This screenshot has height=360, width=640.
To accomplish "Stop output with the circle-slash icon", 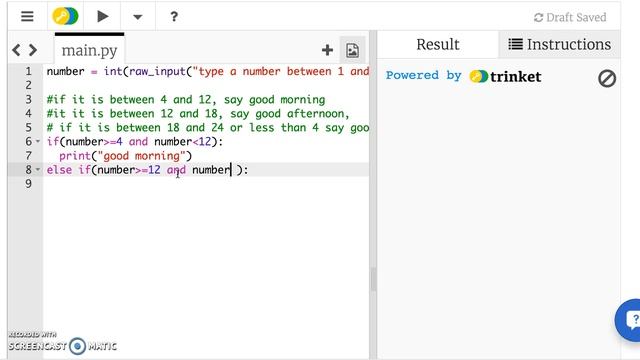I will pos(607,78).
